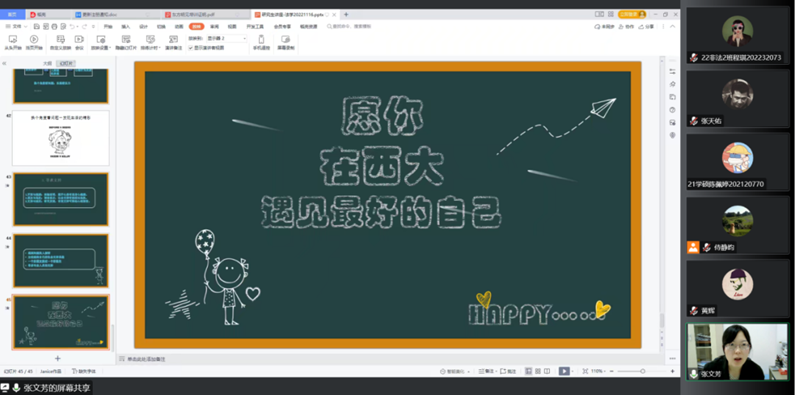Image resolution: width=795 pixels, height=395 pixels.
Task: Switch to reading view in status bar
Action: tap(547, 371)
